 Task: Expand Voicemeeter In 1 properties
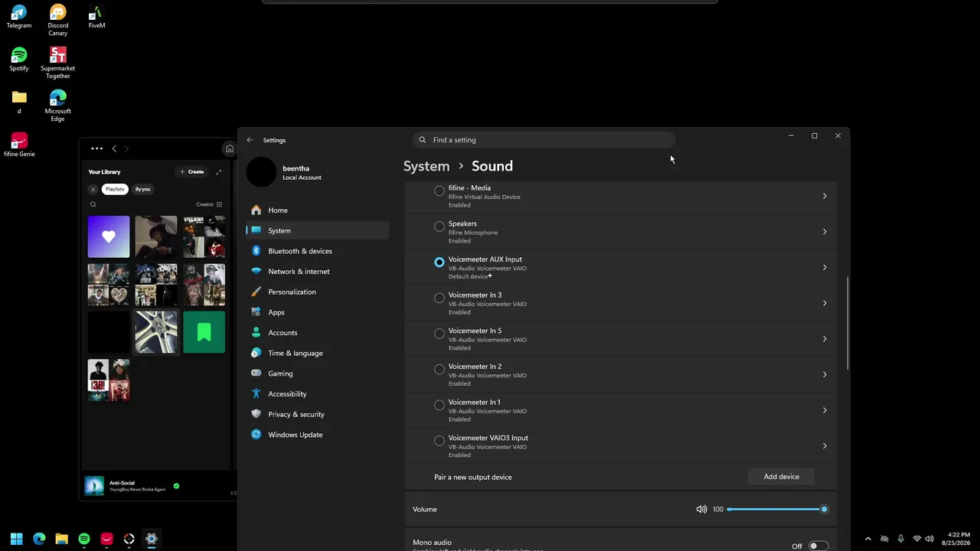pos(825,410)
